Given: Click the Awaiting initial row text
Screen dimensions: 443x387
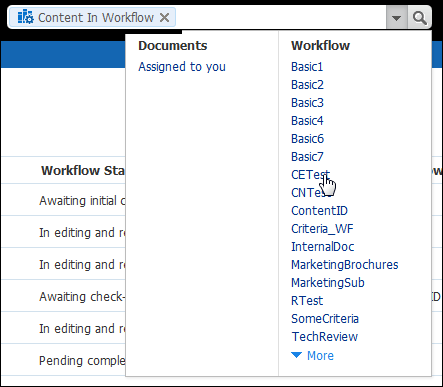Looking at the screenshot, I should [x=82, y=201].
